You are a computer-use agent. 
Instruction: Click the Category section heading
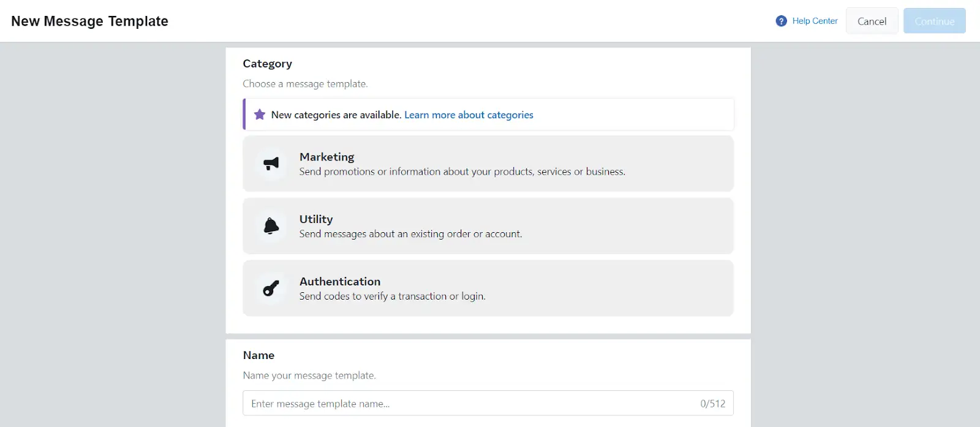point(267,64)
